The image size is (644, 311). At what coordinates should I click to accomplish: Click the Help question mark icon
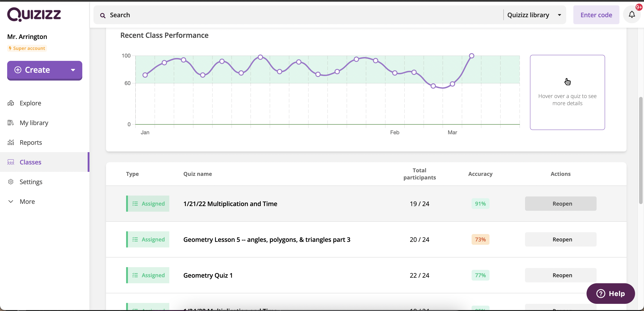[600, 294]
